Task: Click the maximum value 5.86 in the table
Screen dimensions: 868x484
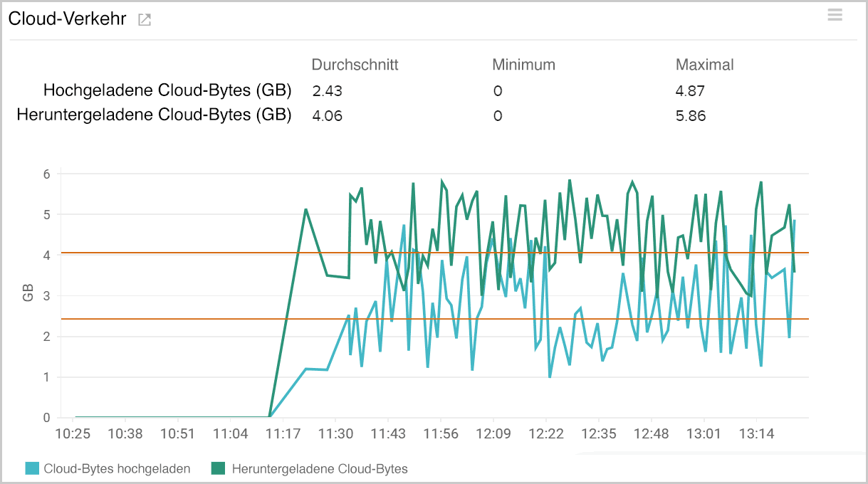Action: pos(689,115)
